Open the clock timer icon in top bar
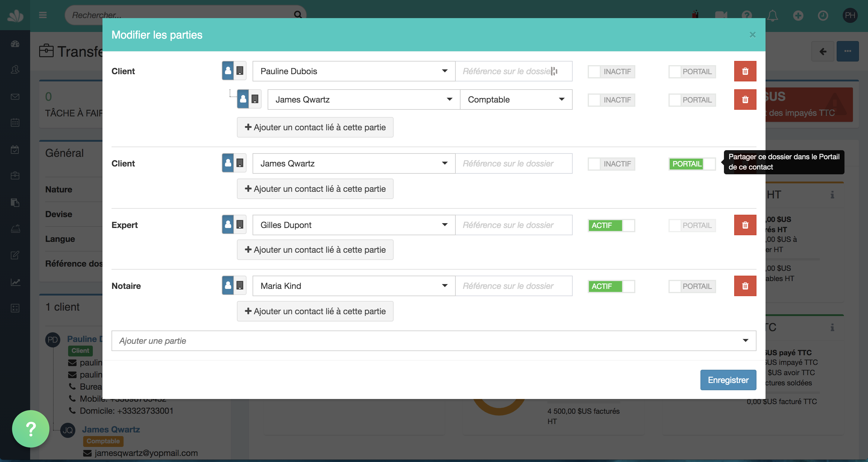 tap(823, 15)
